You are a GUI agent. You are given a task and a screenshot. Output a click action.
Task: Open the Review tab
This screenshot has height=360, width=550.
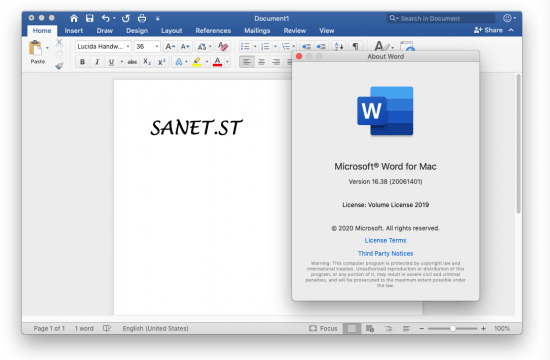(295, 31)
